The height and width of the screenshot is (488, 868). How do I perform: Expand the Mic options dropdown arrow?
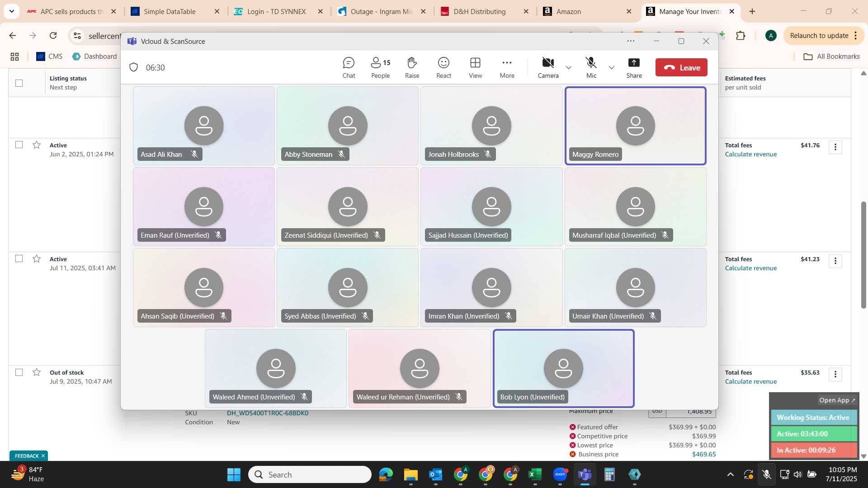click(612, 68)
